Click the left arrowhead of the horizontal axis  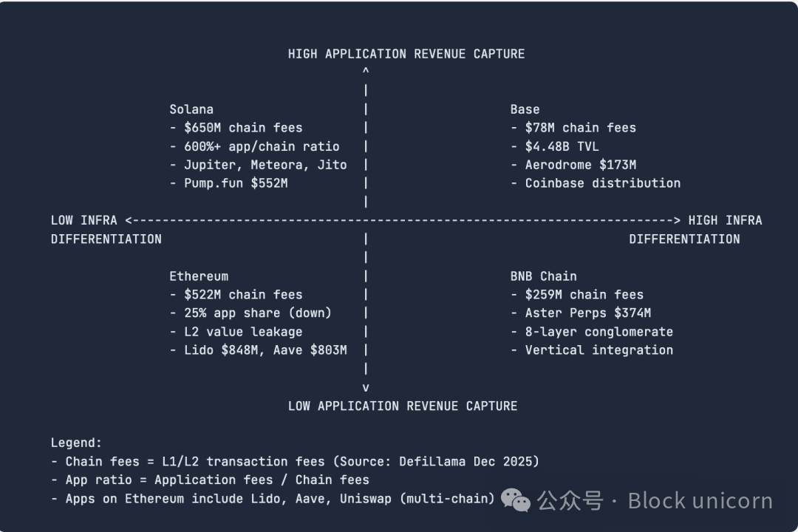[x=129, y=220]
